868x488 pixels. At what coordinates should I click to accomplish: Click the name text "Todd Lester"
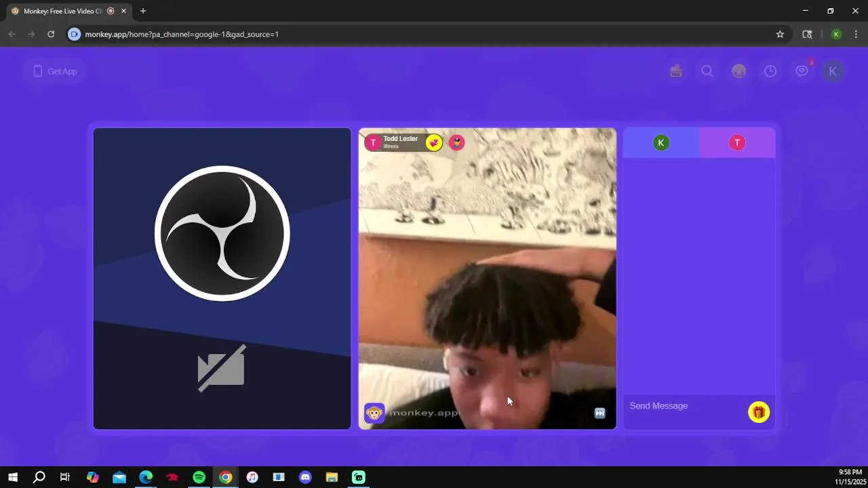400,139
